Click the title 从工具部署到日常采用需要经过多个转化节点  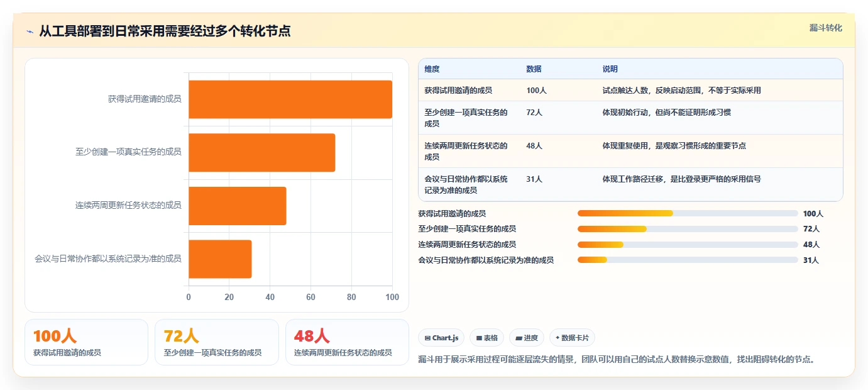pyautogui.click(x=165, y=31)
